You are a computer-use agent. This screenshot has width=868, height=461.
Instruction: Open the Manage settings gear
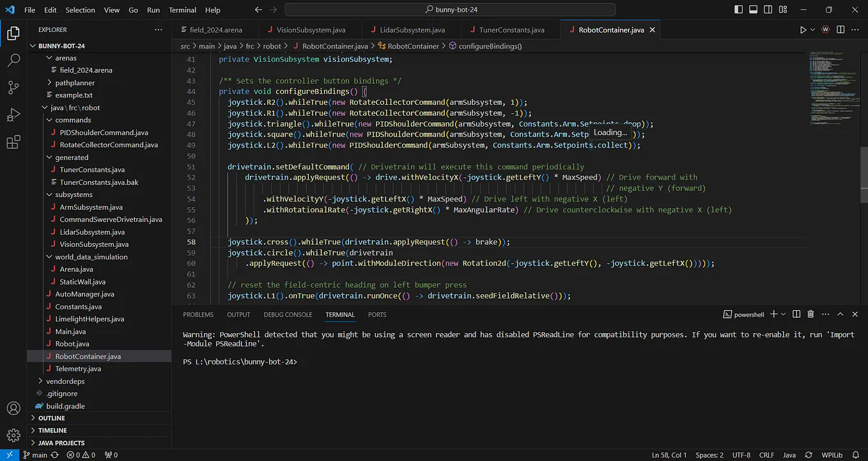[x=13, y=435]
